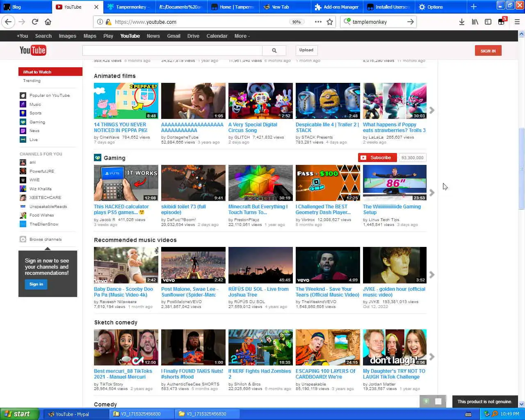Viewport: 525px width, 420px height.
Task: Switch to Installed Userscripts tab
Action: [388, 7]
